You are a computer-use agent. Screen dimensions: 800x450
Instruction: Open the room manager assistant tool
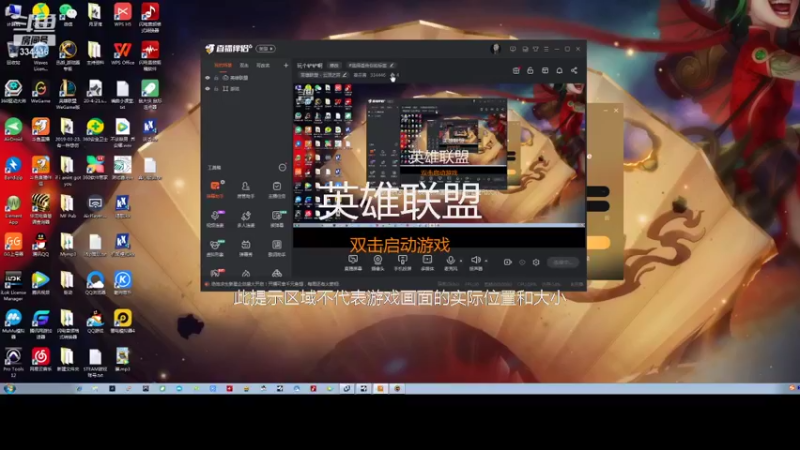tap(245, 189)
